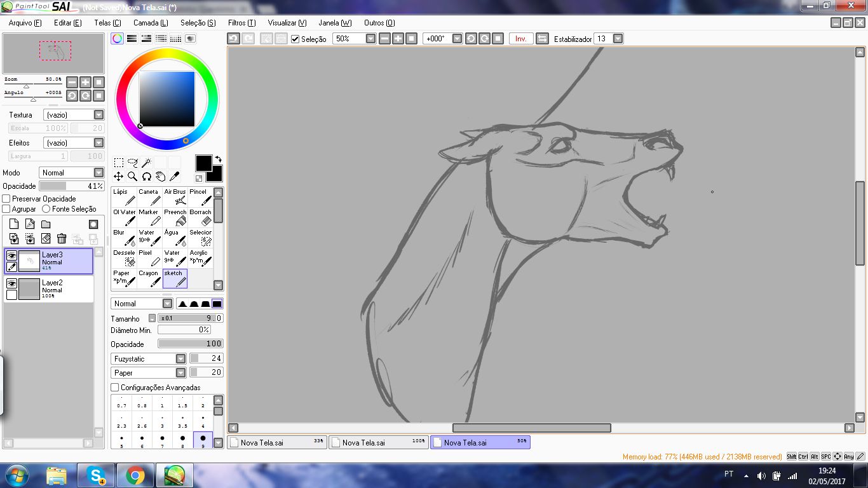Screen dimensions: 868x488
Task: Select the Lápis pencil brush
Action: coord(124,197)
